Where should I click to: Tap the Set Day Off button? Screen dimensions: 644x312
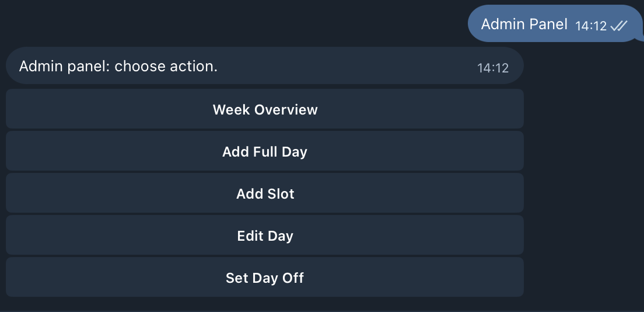[265, 278]
